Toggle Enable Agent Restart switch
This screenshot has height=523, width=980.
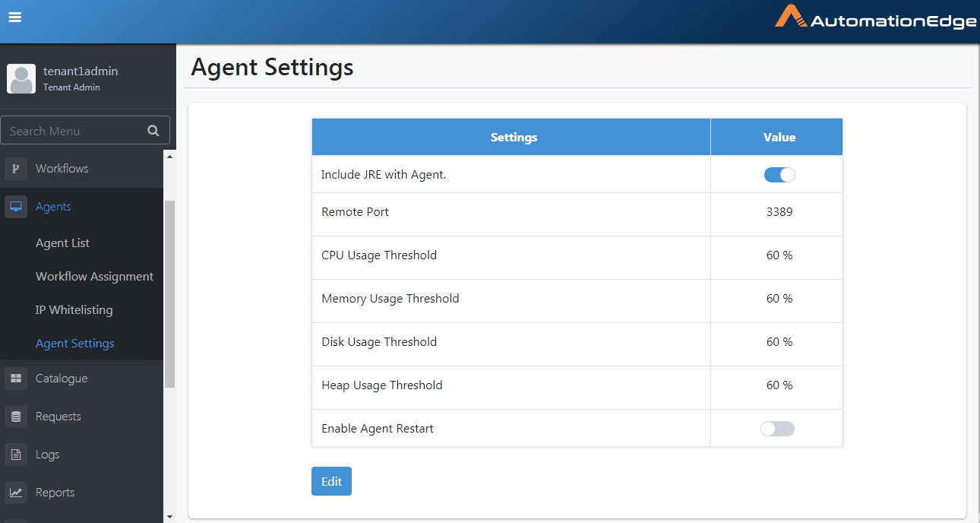tap(777, 429)
